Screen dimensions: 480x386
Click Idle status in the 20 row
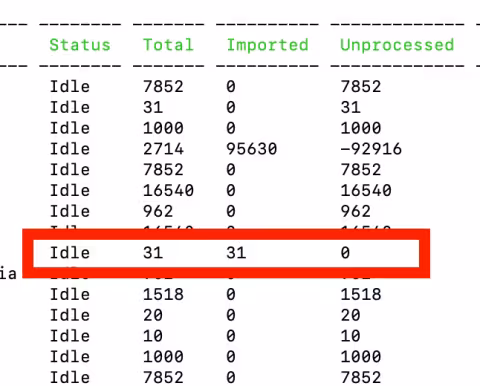click(70, 315)
